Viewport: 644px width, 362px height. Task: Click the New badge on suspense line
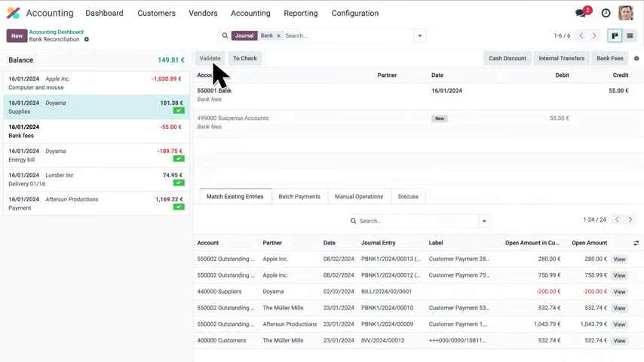point(440,118)
